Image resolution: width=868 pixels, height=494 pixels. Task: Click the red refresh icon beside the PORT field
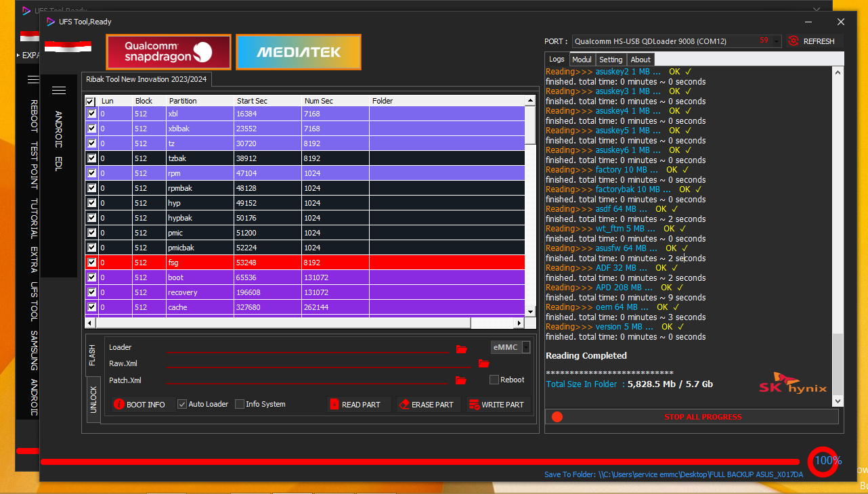[794, 41]
